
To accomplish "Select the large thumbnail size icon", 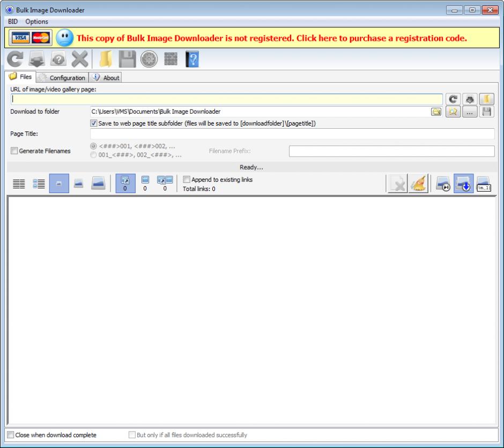I will pos(98,183).
